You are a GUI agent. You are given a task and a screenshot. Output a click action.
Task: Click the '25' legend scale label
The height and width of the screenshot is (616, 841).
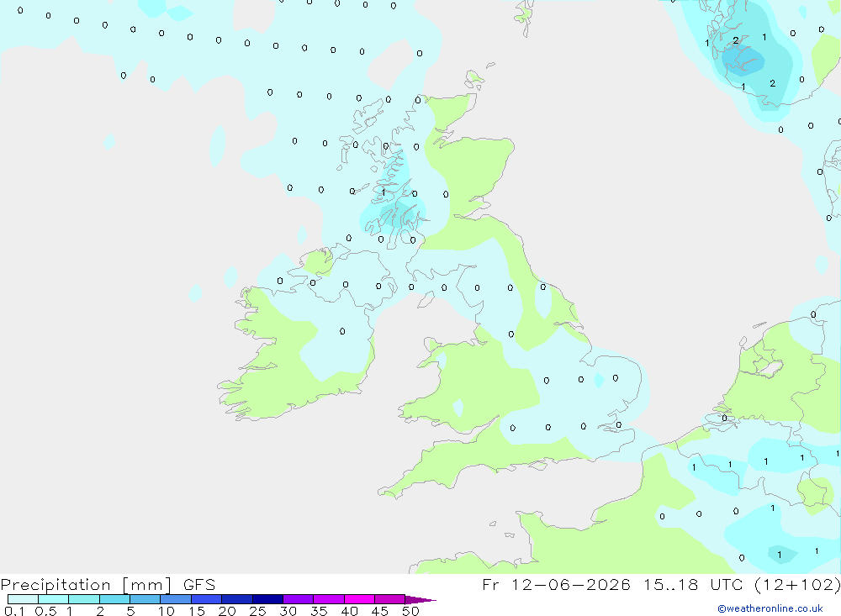[x=257, y=611]
